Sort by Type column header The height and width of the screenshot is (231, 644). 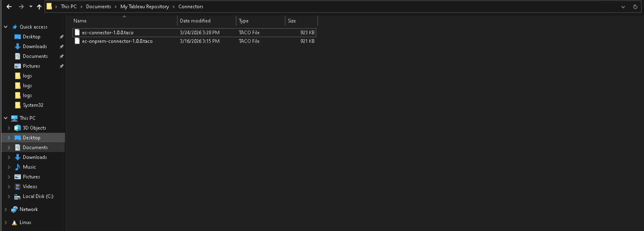tap(261, 21)
